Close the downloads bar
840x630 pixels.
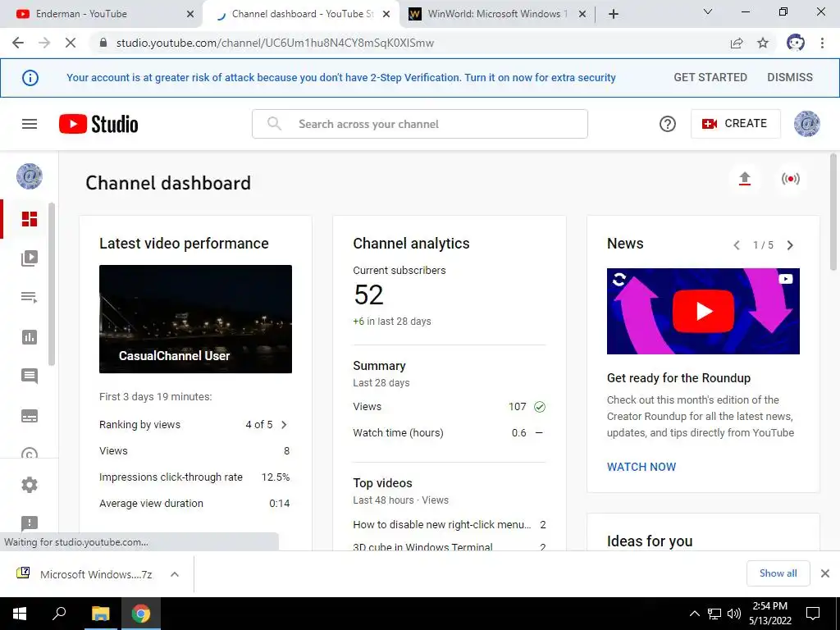(825, 573)
